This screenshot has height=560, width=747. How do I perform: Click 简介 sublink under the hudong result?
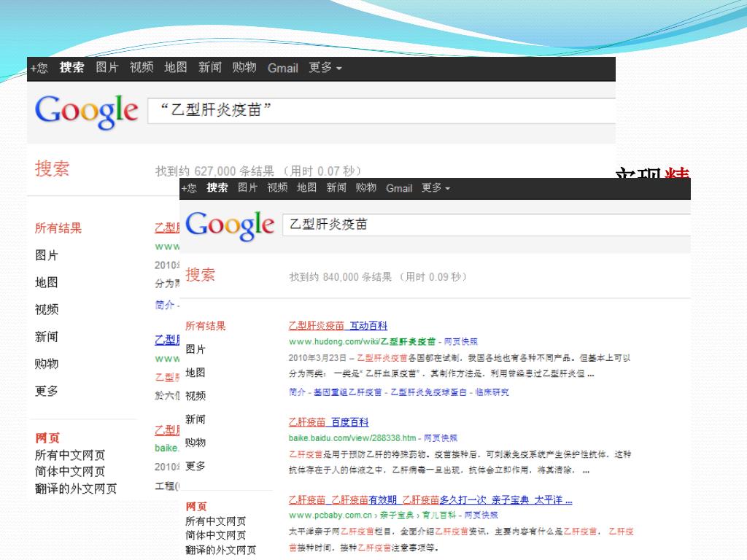click(x=297, y=392)
